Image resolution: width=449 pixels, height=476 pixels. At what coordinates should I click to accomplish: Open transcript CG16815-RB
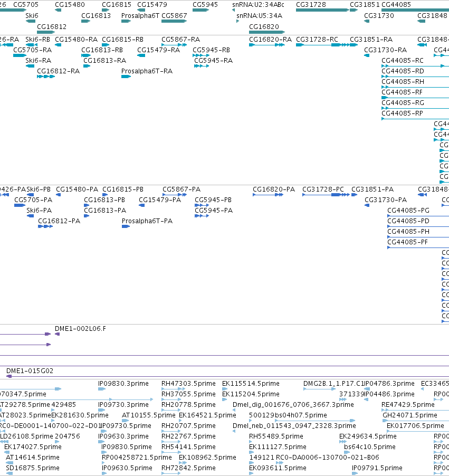pyautogui.click(x=122, y=40)
